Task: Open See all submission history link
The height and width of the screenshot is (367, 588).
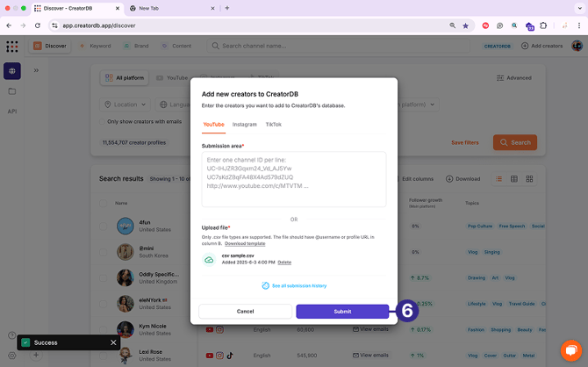Action: pyautogui.click(x=299, y=286)
